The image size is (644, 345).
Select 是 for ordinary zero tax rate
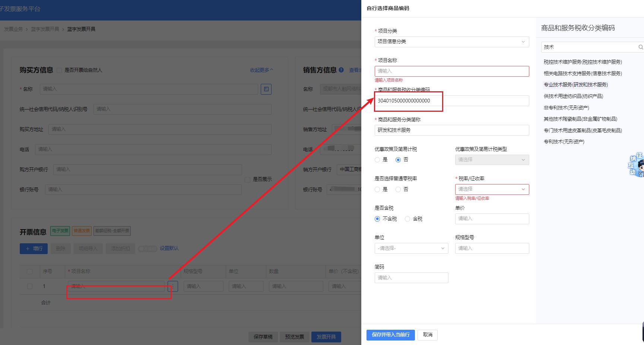pyautogui.click(x=377, y=189)
